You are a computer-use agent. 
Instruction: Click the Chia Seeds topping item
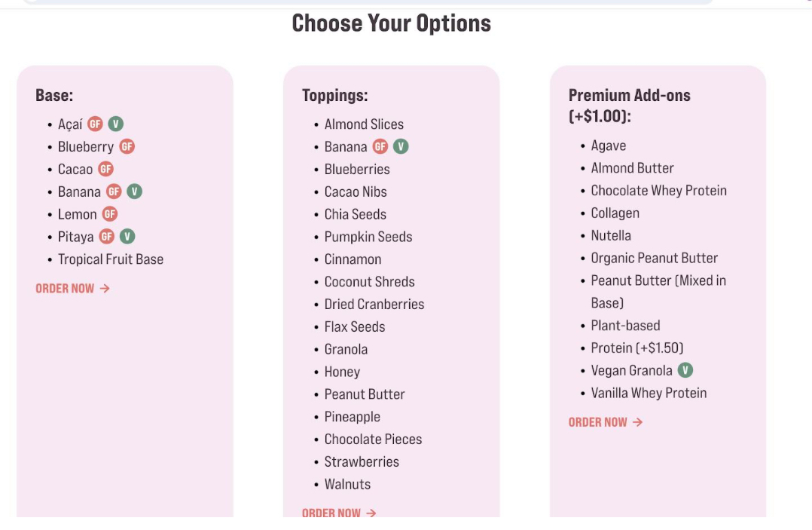[x=356, y=214]
